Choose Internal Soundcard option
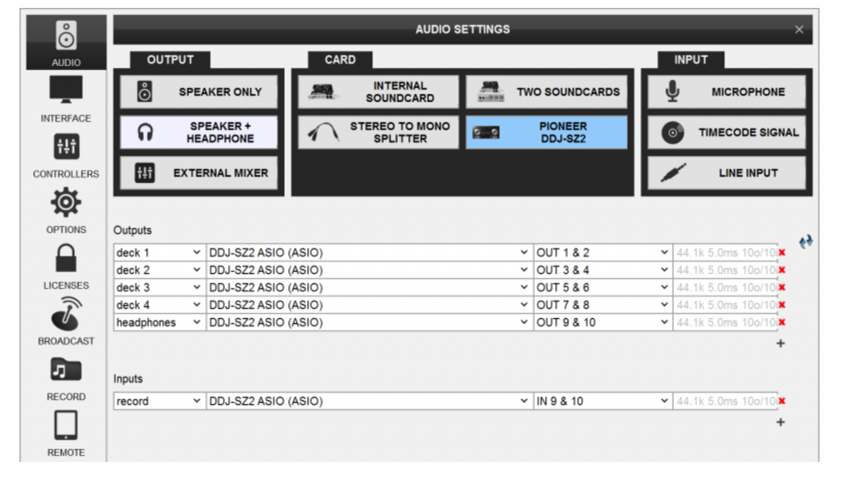 [x=378, y=92]
